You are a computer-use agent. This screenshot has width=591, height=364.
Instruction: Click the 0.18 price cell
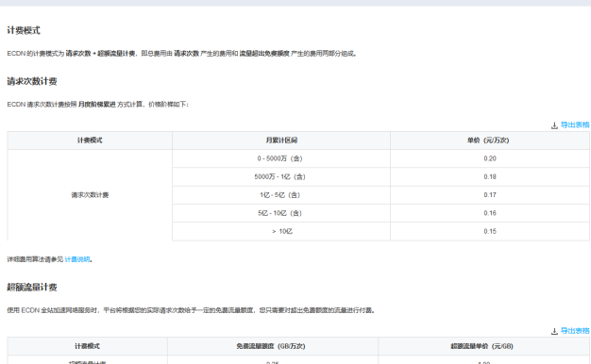click(x=490, y=177)
